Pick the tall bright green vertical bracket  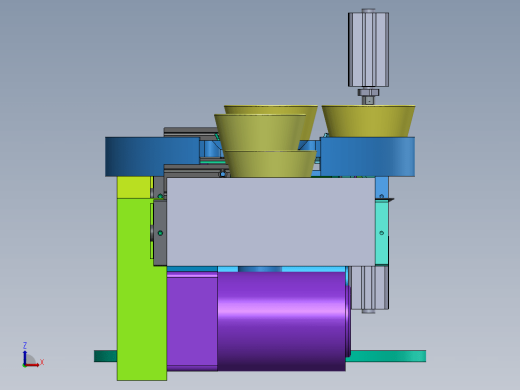(x=142, y=289)
